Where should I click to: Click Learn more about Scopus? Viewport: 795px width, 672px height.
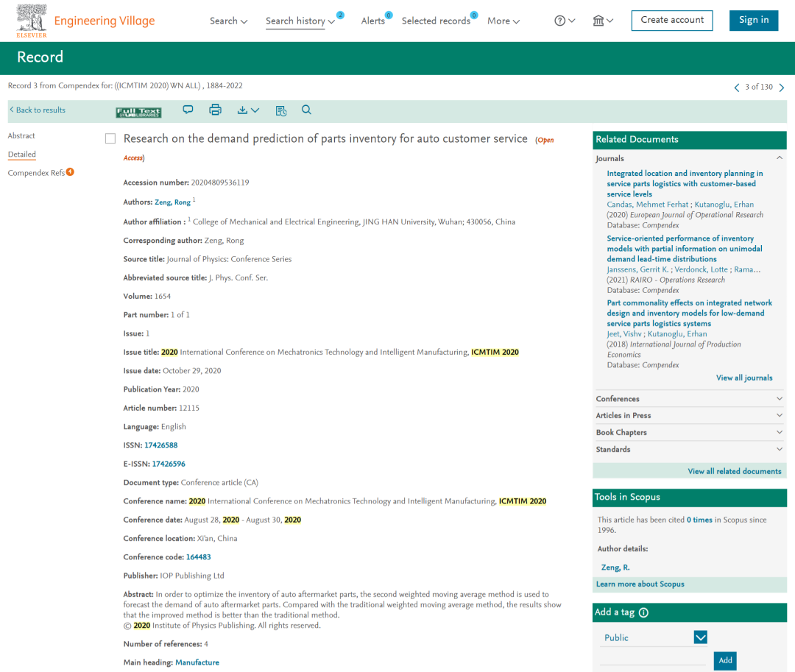(640, 584)
